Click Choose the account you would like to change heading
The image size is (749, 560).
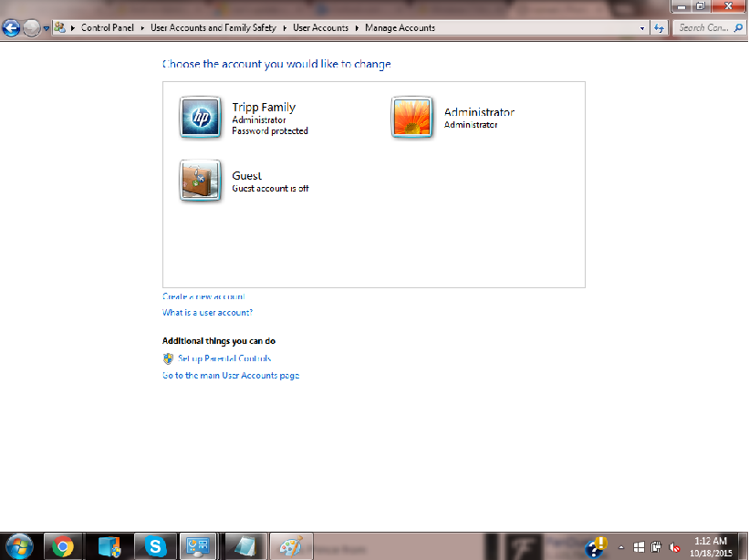[x=276, y=64]
